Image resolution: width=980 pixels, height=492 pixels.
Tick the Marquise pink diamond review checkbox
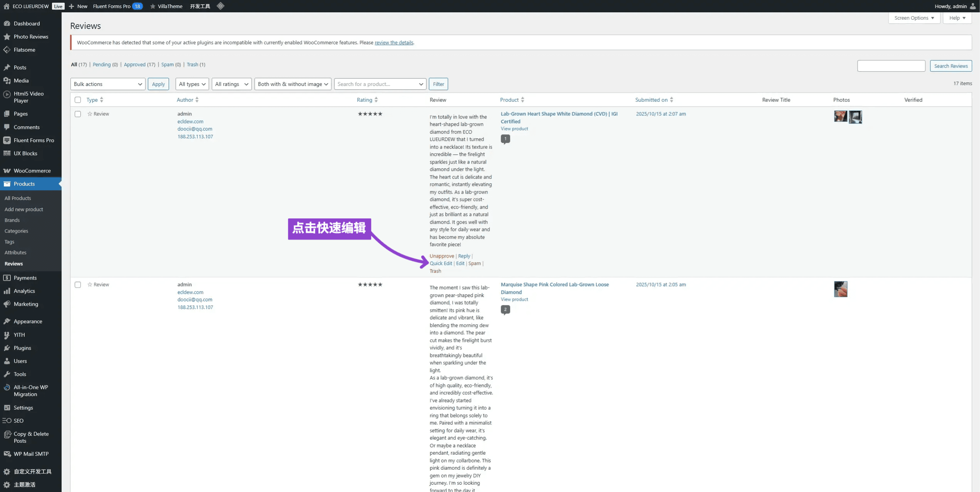tap(78, 284)
